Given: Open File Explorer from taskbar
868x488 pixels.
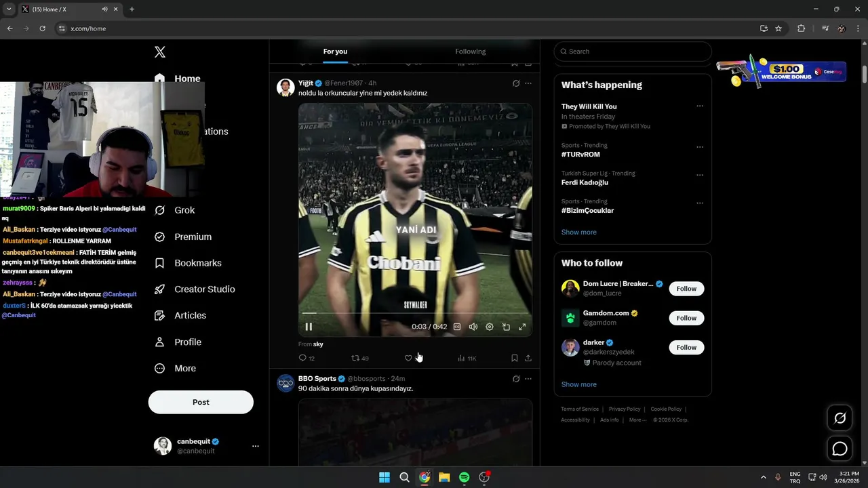Looking at the screenshot, I should (444, 477).
